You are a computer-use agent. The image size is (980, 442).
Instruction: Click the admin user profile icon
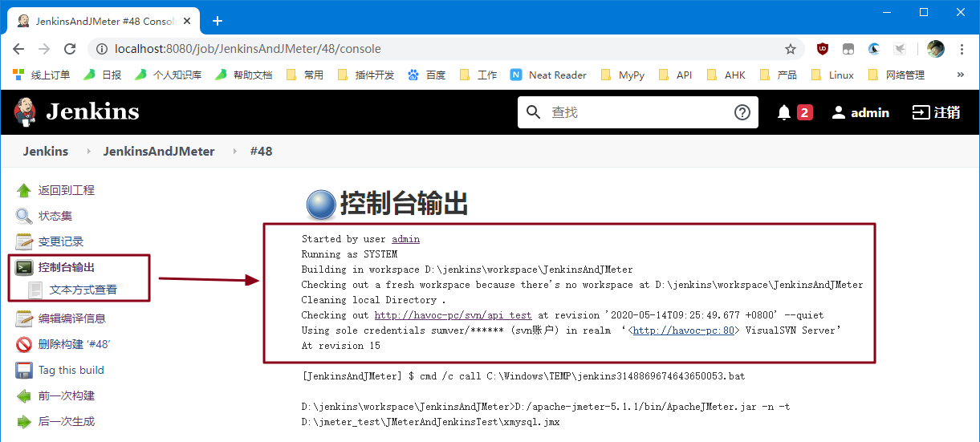839,112
